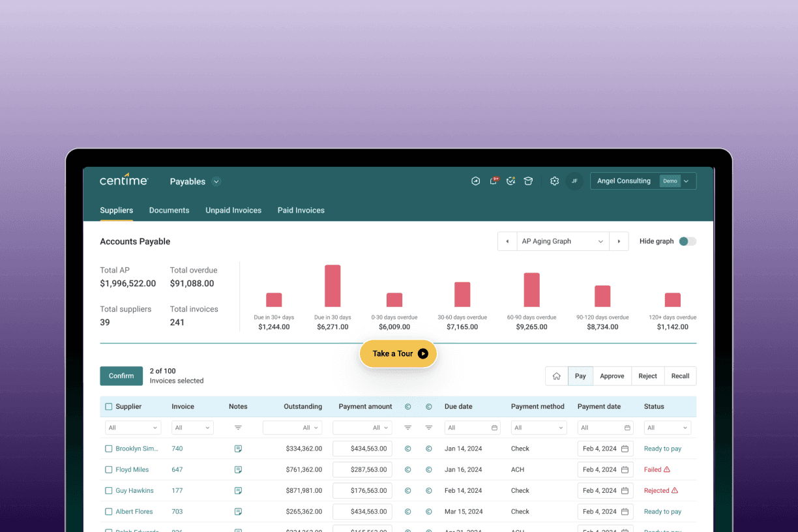The width and height of the screenshot is (798, 532).
Task: Expand the AP Aging Graph dropdown
Action: (563, 241)
